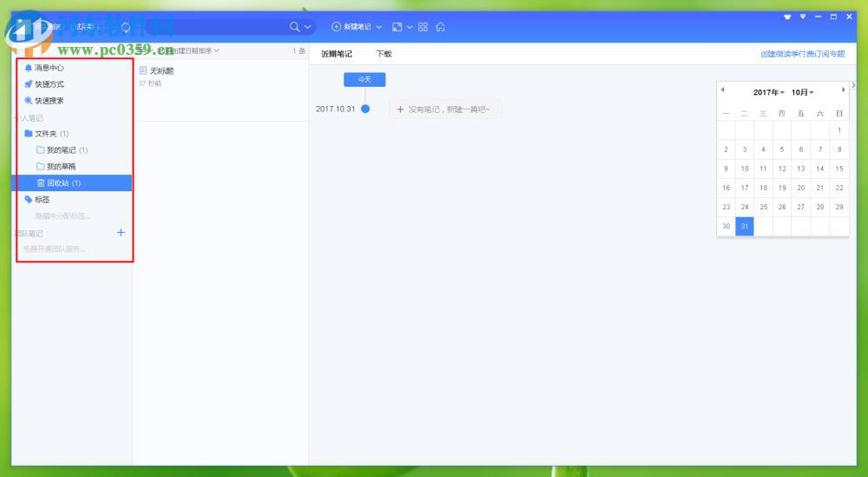Open the view mode dropdown arrow

coord(410,27)
